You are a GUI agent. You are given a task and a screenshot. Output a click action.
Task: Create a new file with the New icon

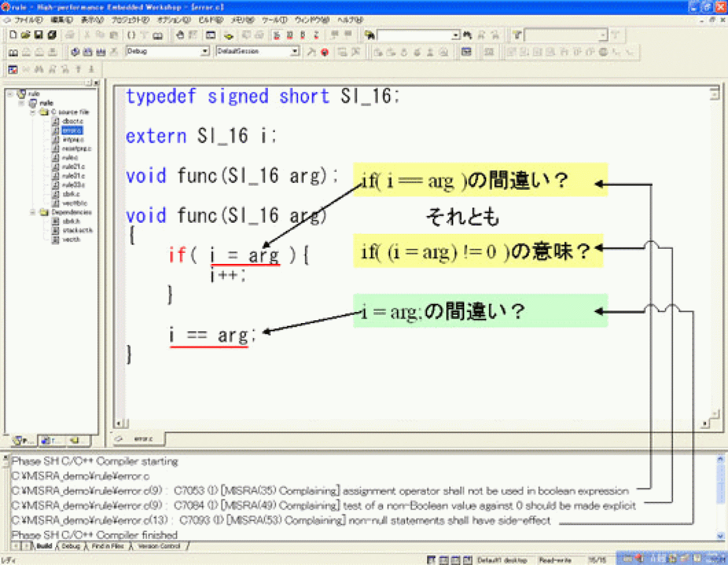(13, 35)
